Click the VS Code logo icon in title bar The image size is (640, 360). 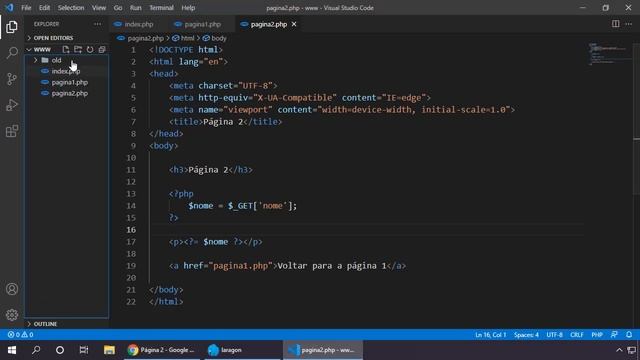(9, 8)
